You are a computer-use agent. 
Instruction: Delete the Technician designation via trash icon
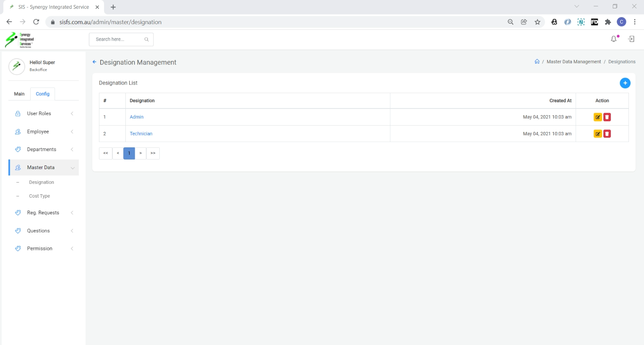click(x=607, y=134)
